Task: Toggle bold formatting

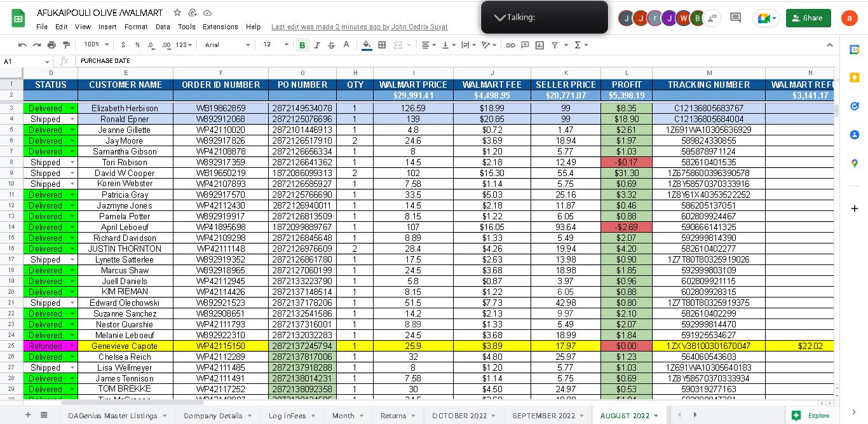Action: tap(302, 45)
